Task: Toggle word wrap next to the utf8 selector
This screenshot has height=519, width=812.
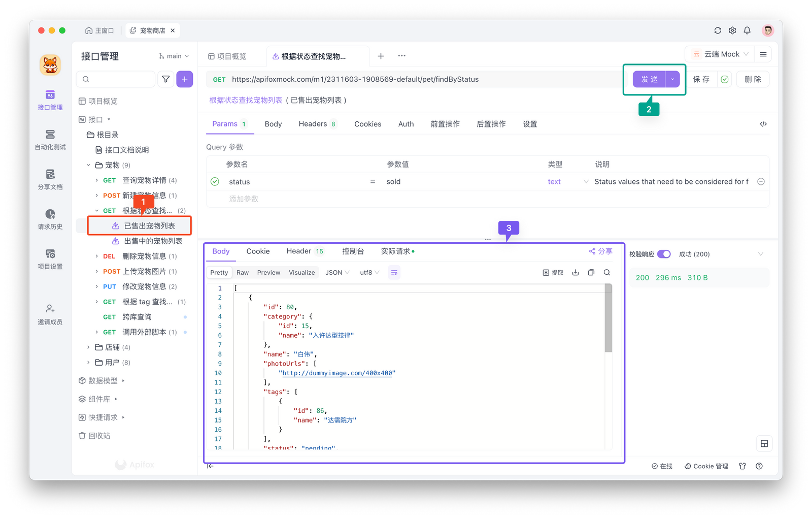Action: tap(394, 272)
